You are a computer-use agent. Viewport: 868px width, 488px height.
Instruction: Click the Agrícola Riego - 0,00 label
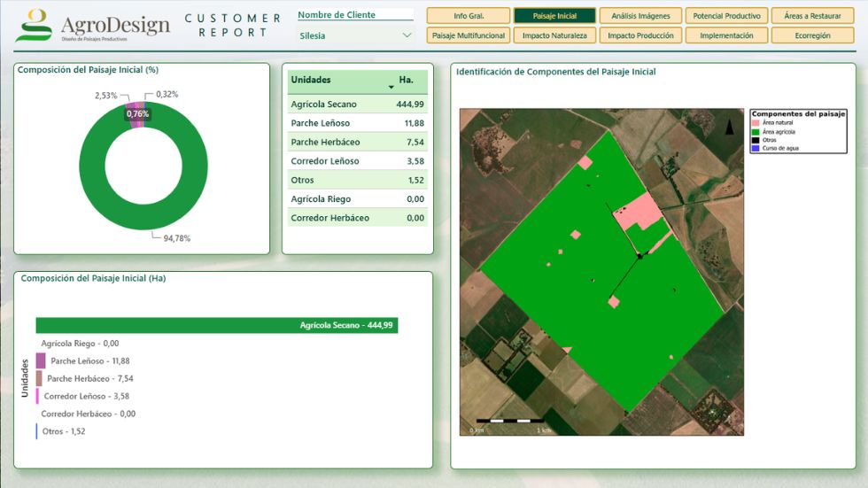(x=80, y=343)
